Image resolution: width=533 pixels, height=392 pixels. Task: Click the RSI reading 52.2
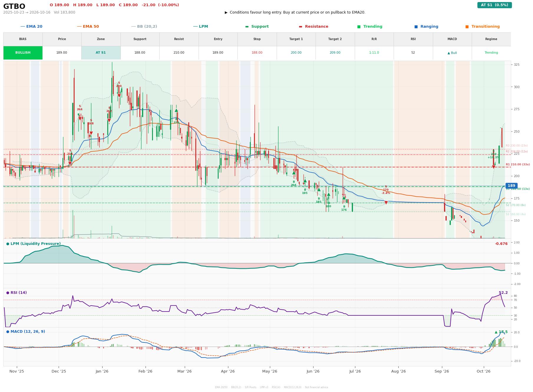click(503, 293)
